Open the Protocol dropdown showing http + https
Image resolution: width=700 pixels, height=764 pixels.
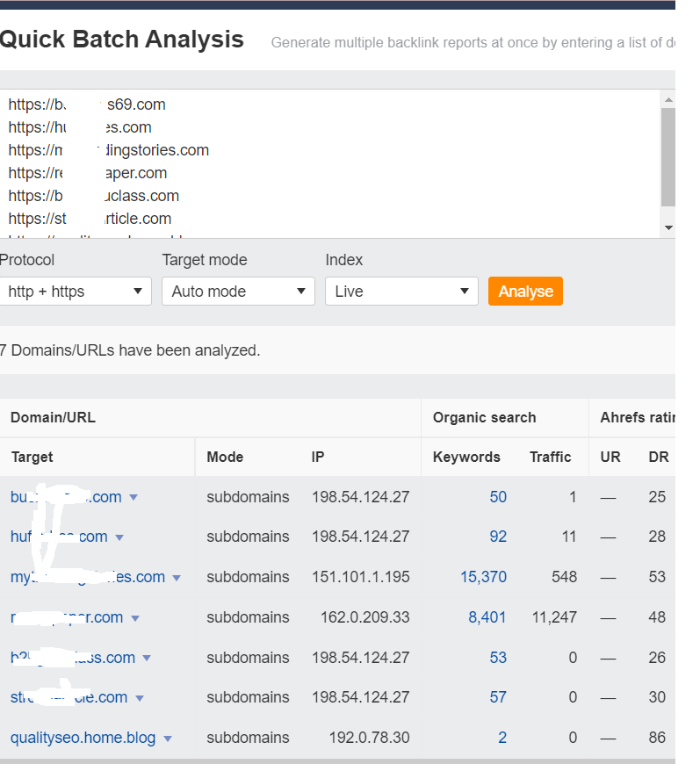click(76, 292)
